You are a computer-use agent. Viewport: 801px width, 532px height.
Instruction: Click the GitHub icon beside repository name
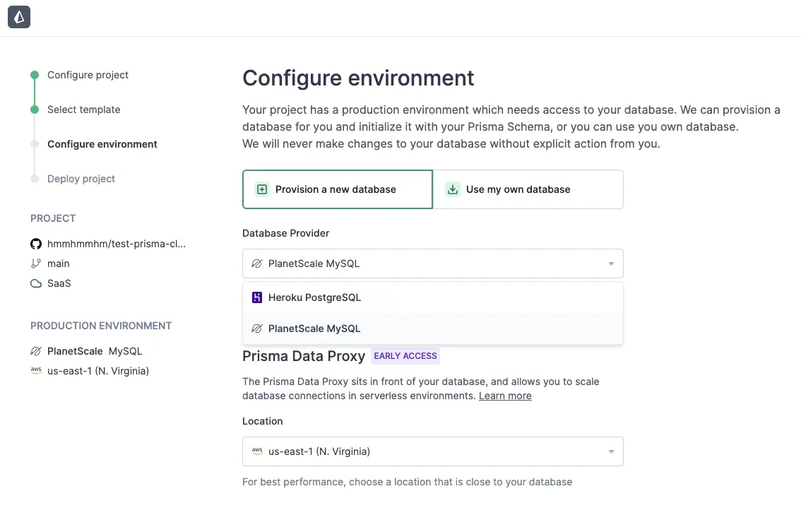click(x=36, y=244)
